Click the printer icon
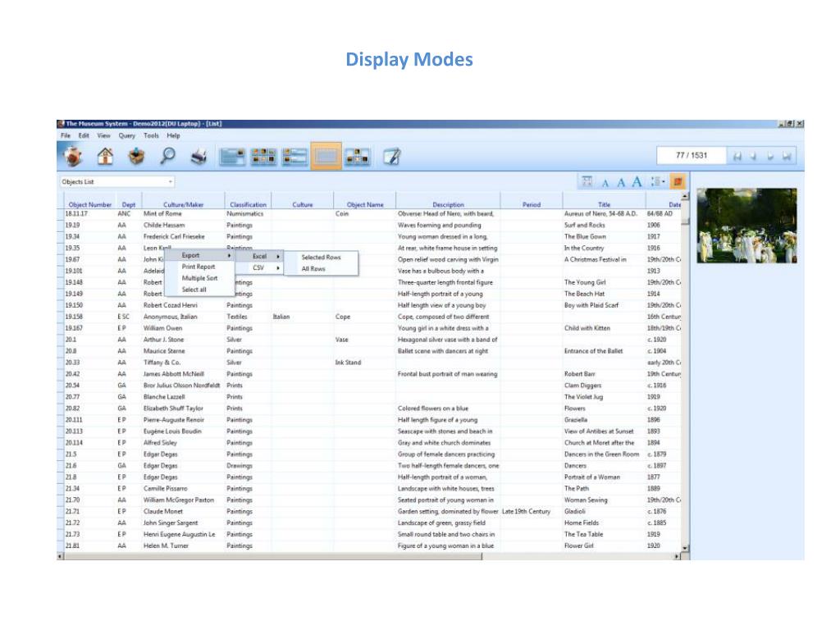This screenshot has width=840, height=630. click(x=199, y=157)
